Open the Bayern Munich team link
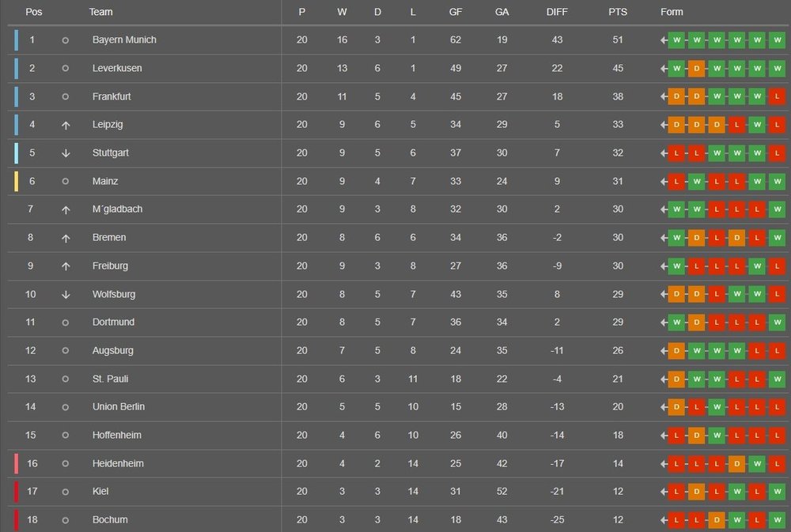Image resolution: width=791 pixels, height=532 pixels. tap(124, 40)
